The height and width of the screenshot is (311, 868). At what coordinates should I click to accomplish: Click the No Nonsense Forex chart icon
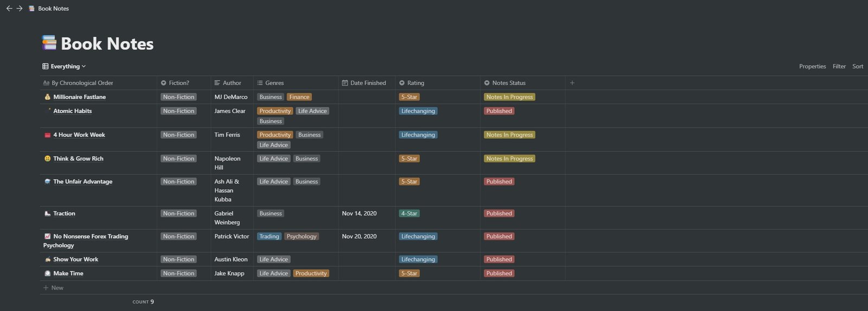tap(47, 237)
